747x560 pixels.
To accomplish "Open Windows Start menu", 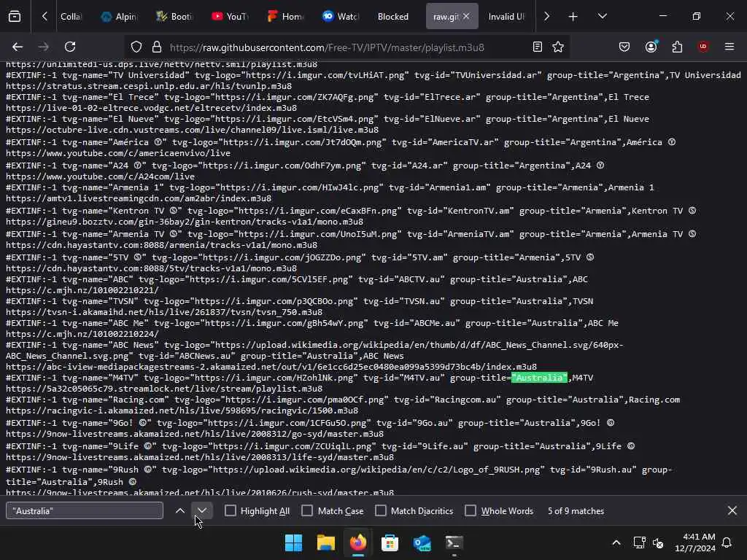I will click(293, 542).
